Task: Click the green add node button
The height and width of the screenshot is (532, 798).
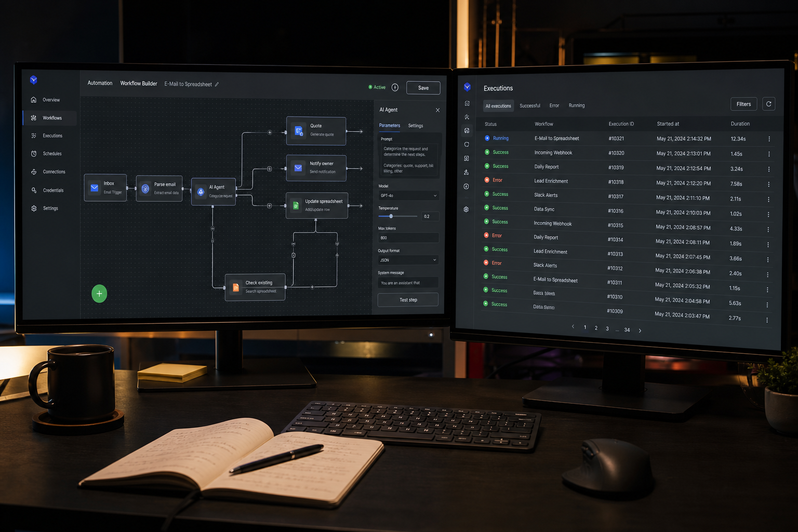Action: 99,294
